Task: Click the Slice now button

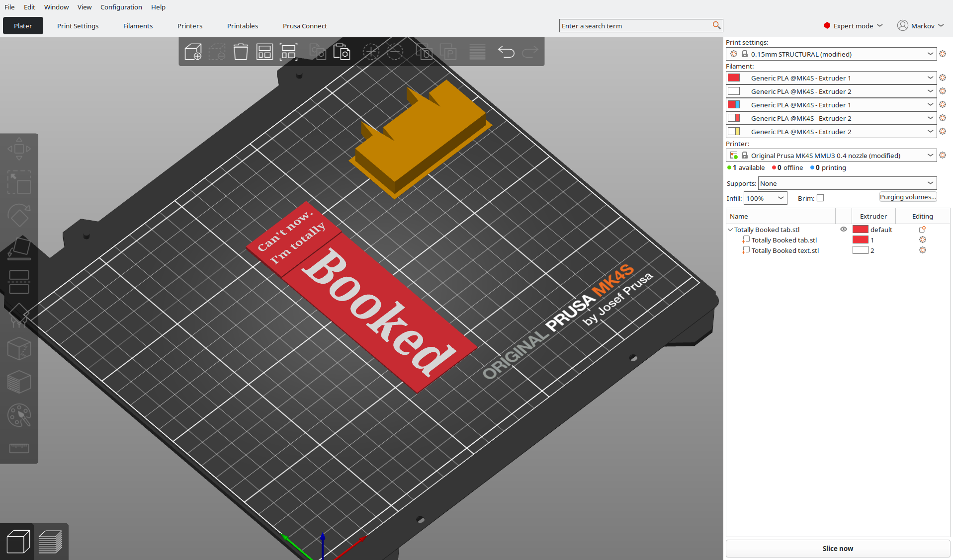Action: click(838, 549)
